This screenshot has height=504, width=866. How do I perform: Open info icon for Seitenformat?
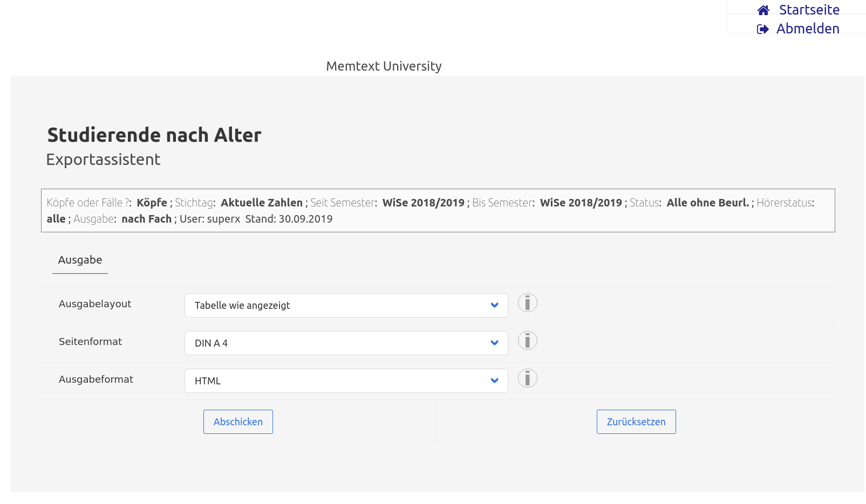point(528,341)
